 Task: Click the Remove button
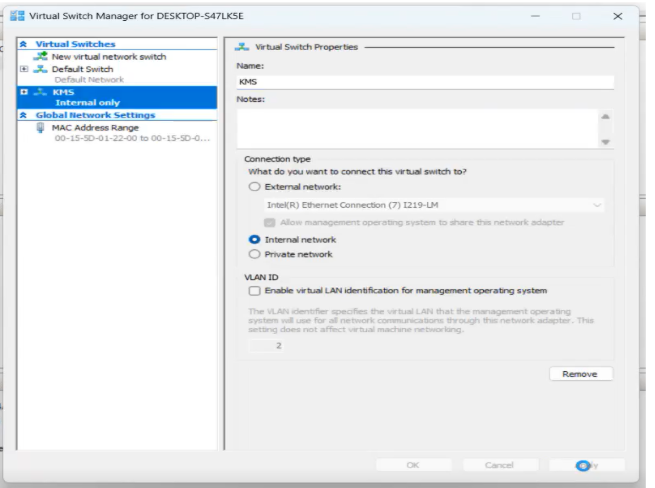pos(581,374)
